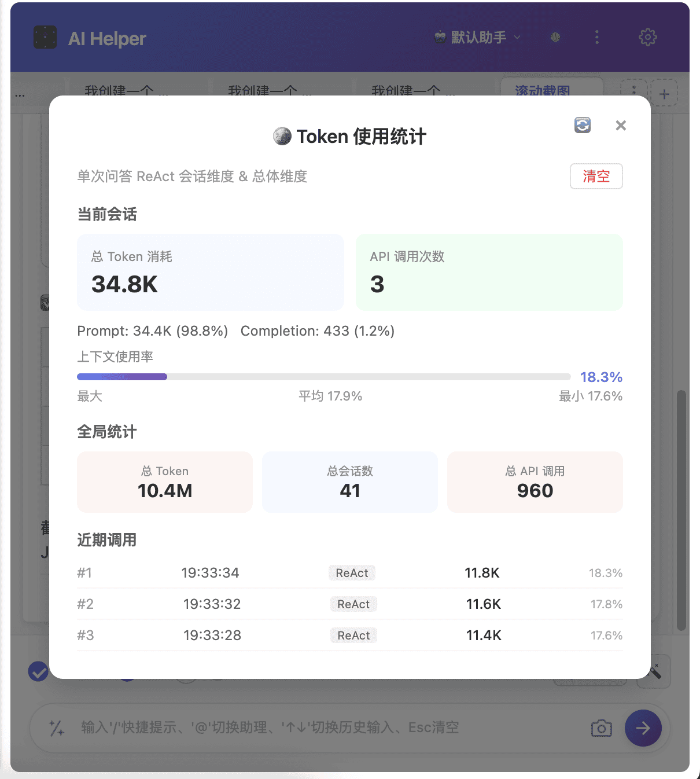
Task: Click the 17.6% value in row #3
Action: pos(606,635)
